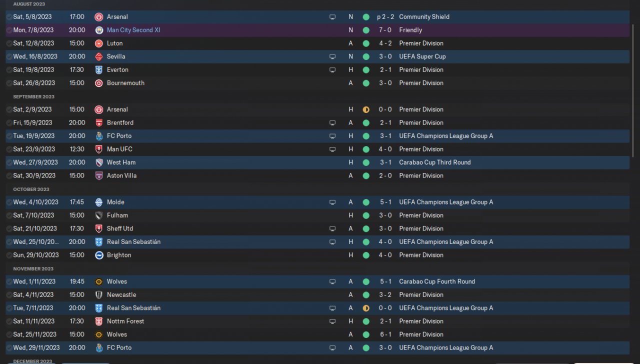Click the amber draw dot for Arsenal 0-0

click(x=366, y=109)
